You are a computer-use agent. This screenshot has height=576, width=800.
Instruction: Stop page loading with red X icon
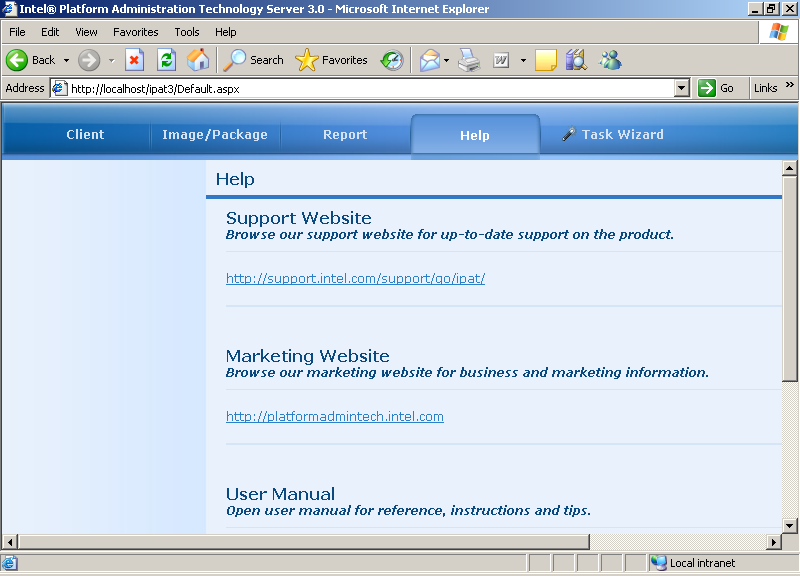[x=134, y=60]
